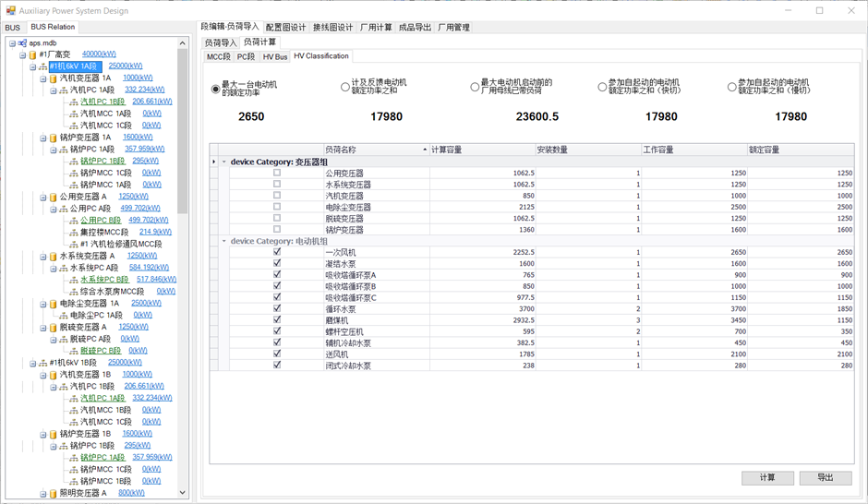Click the cylinder icon of 脱硫变压器 A
The height and width of the screenshot is (504, 868).
(54, 328)
